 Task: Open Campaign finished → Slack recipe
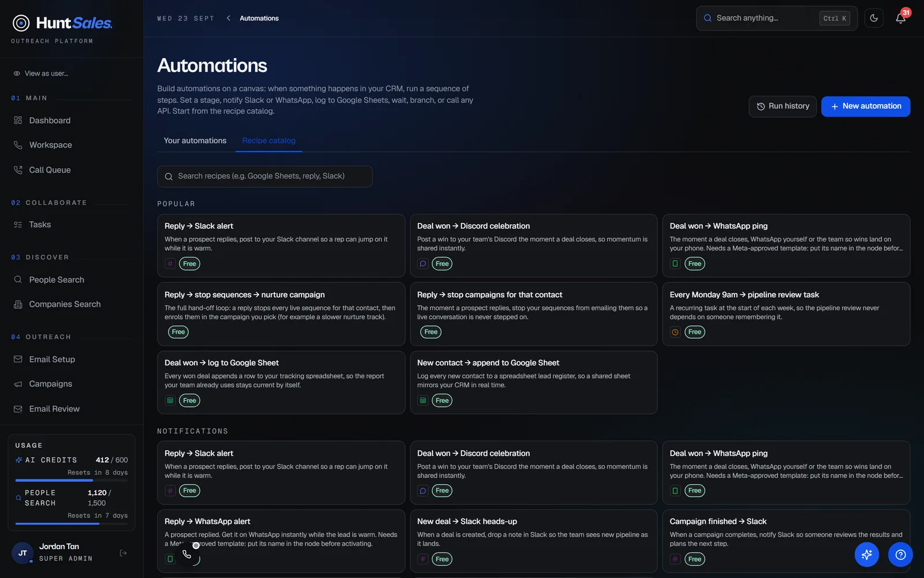(x=786, y=541)
